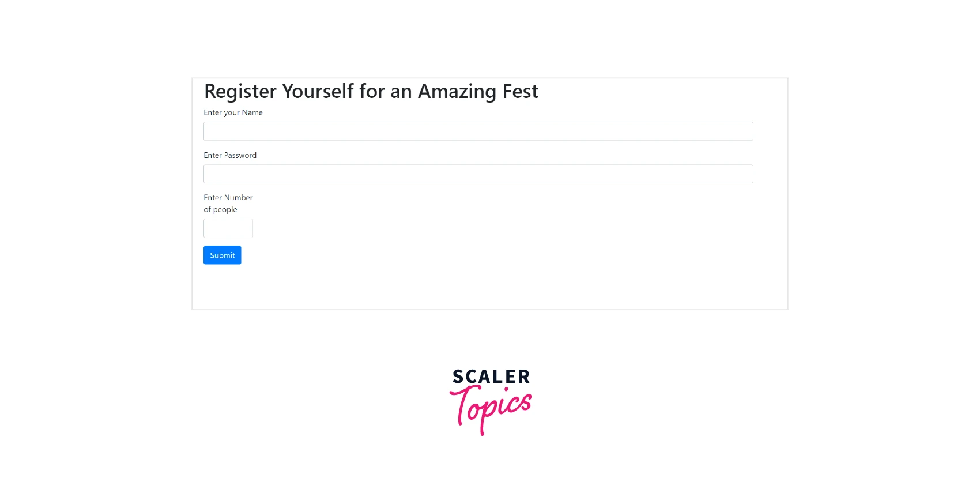This screenshot has width=980, height=493.
Task: Click inside the Enter Password input box
Action: (478, 174)
